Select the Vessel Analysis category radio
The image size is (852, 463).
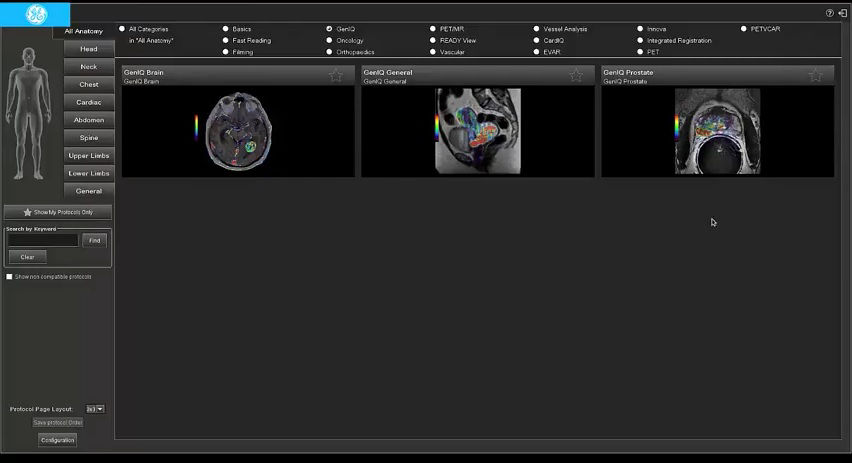coord(536,29)
